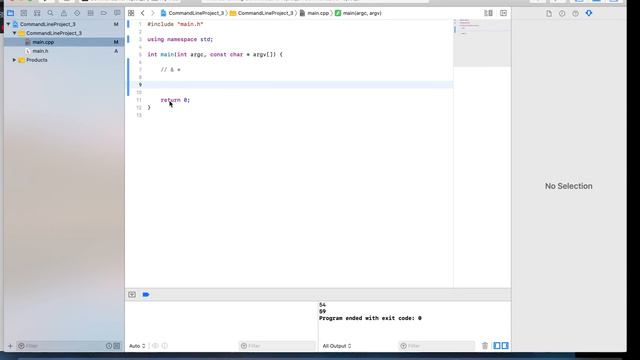Click the navigator Filter field
Image resolution: width=640 pixels, height=360 pixels.
(61, 346)
